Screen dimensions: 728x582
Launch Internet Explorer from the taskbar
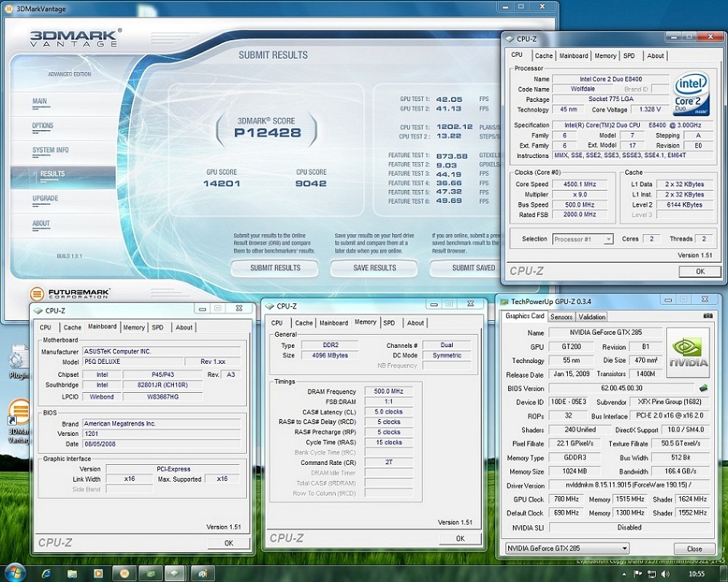point(46,574)
